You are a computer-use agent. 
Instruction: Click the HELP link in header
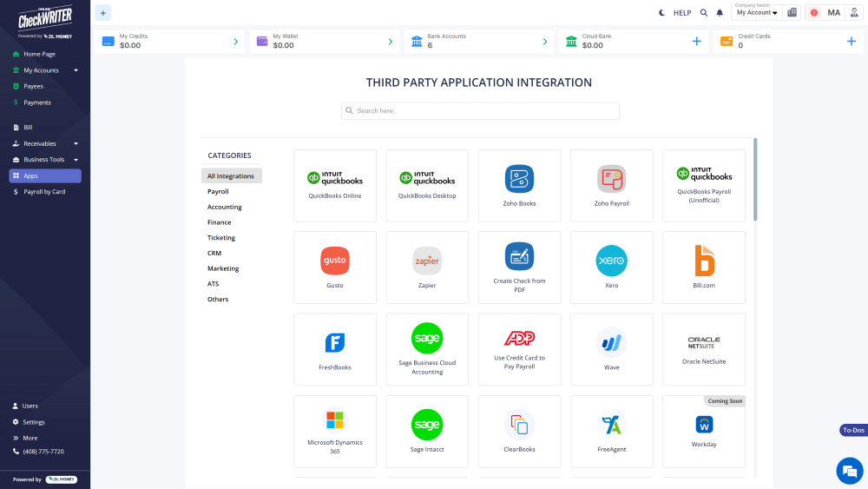[x=682, y=13]
